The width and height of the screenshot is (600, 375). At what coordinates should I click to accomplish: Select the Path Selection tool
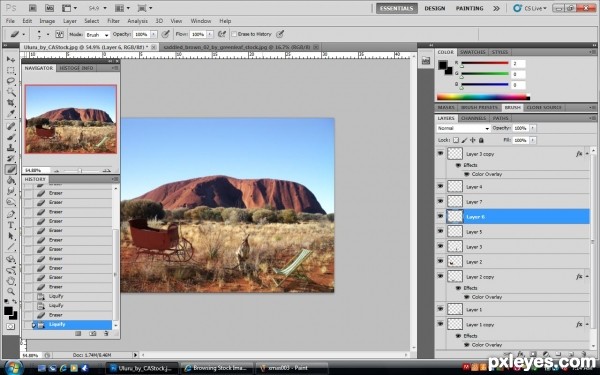pyautogui.click(x=11, y=236)
